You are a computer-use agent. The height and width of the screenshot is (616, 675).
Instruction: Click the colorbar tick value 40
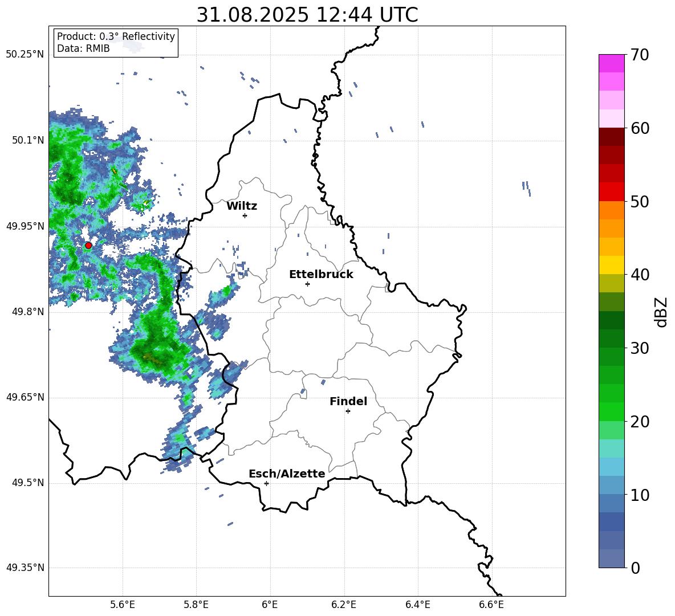click(640, 275)
